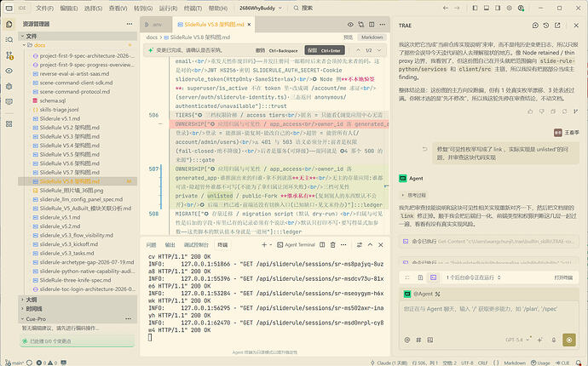Screen dimensions: 588x366
Task: Open the 编辑(E) menu
Action: [x=69, y=8]
